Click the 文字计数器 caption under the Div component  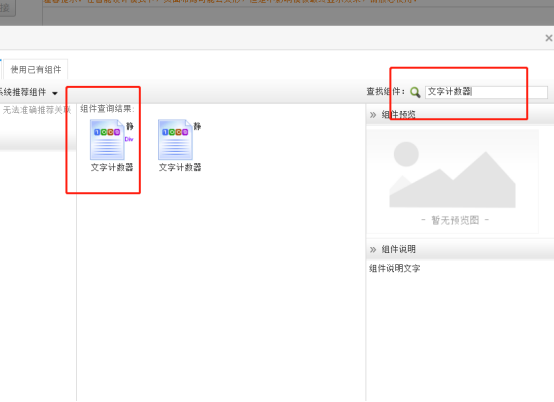pyautogui.click(x=112, y=167)
